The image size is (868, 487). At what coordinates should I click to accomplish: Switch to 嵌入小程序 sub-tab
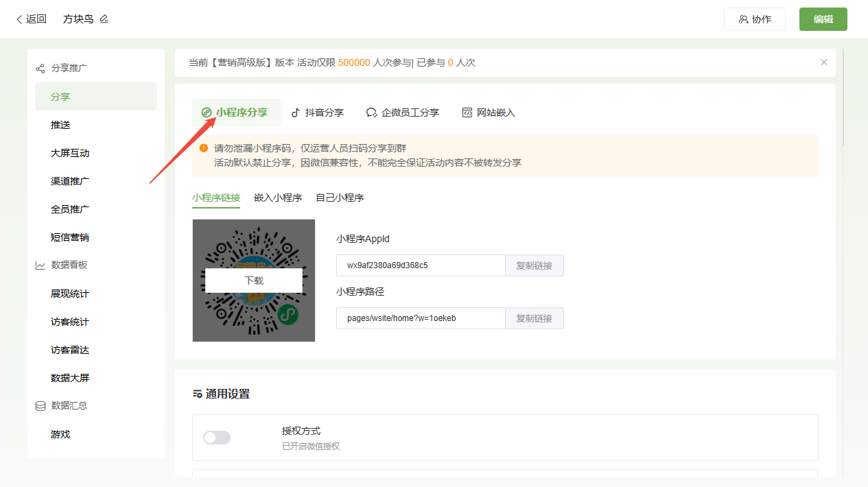278,198
